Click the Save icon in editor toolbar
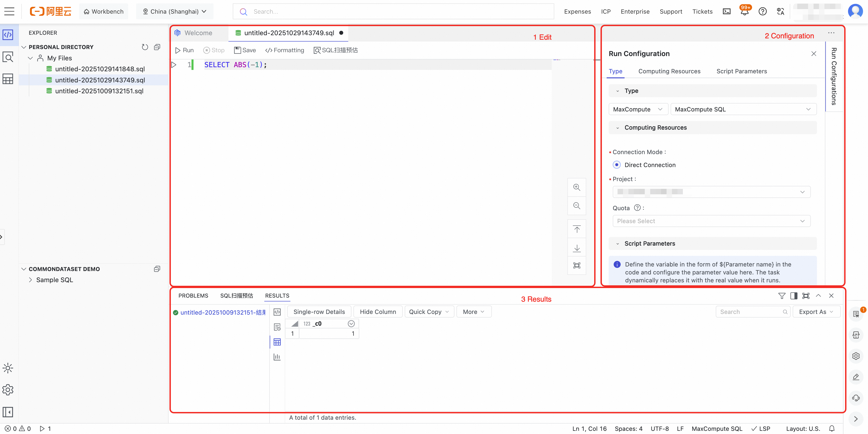 click(238, 50)
